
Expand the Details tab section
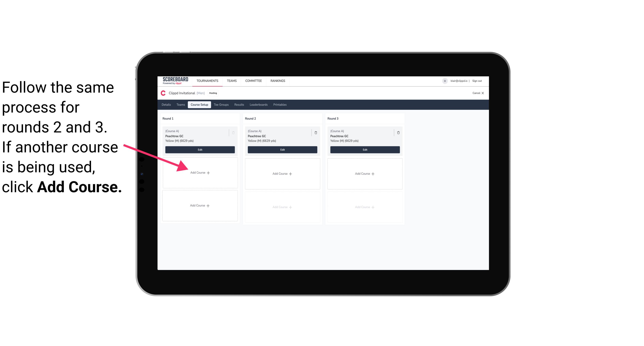click(167, 105)
